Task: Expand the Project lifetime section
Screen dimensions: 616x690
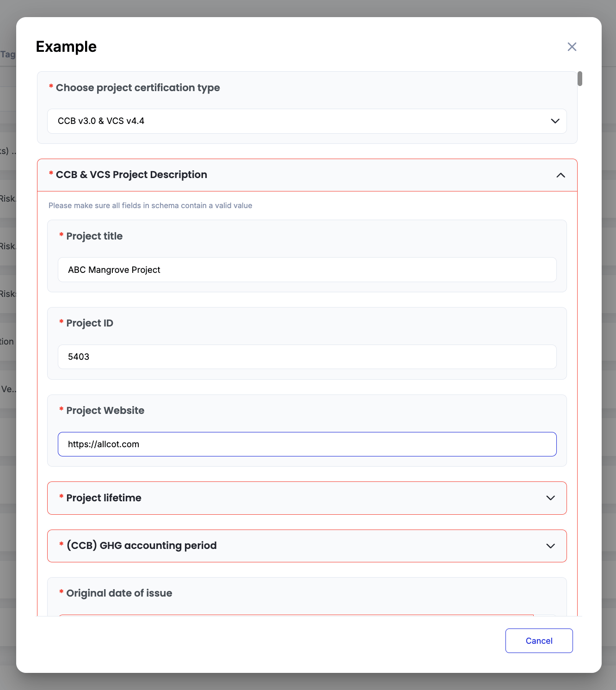Action: coord(307,498)
